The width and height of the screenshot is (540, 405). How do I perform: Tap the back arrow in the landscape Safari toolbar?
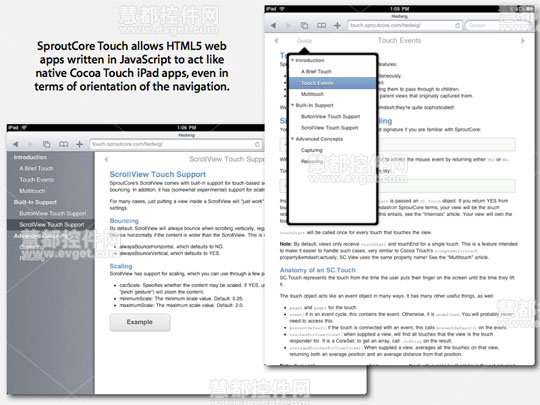[15, 144]
